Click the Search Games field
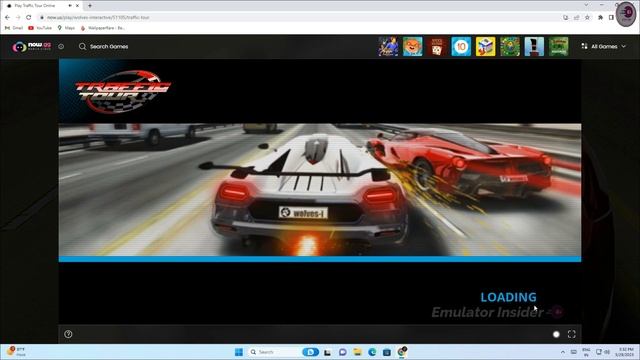 [x=104, y=47]
